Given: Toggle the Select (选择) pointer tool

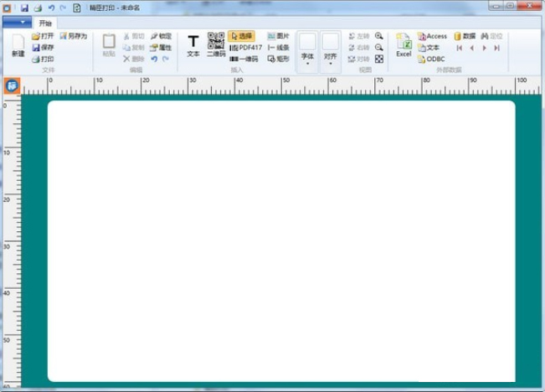Looking at the screenshot, I should 241,37.
